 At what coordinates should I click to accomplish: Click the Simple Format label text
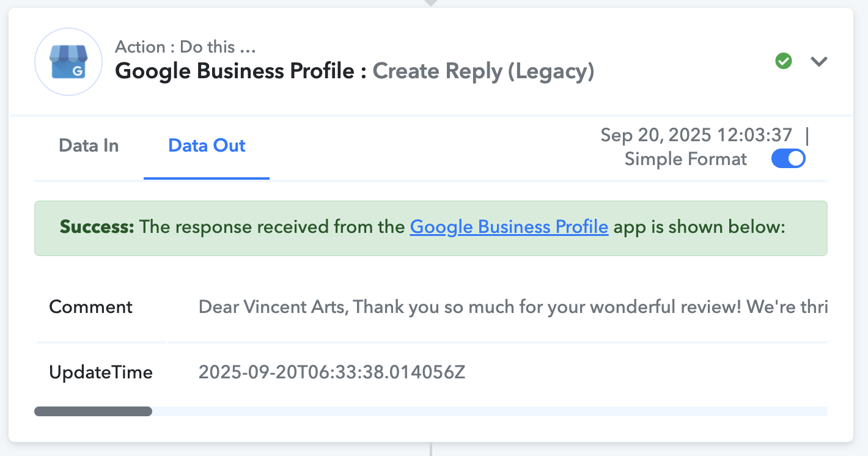point(686,160)
